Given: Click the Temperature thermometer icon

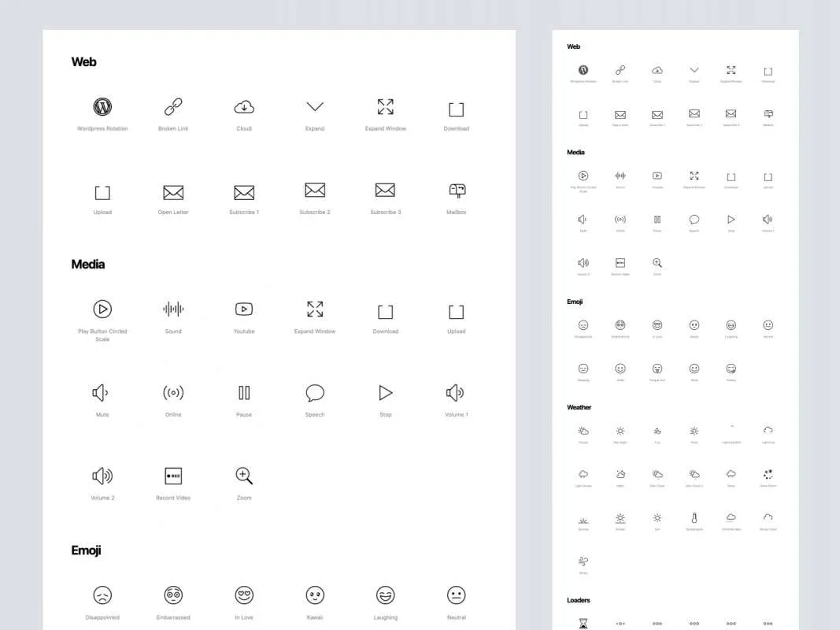Looking at the screenshot, I should click(x=694, y=518).
